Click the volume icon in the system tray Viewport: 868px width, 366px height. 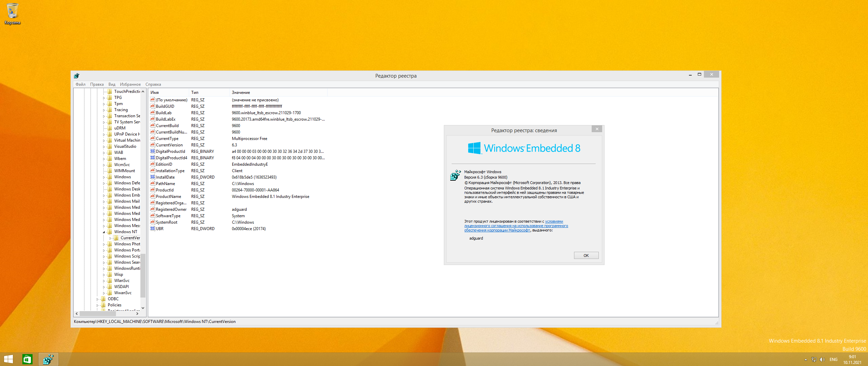[822, 360]
